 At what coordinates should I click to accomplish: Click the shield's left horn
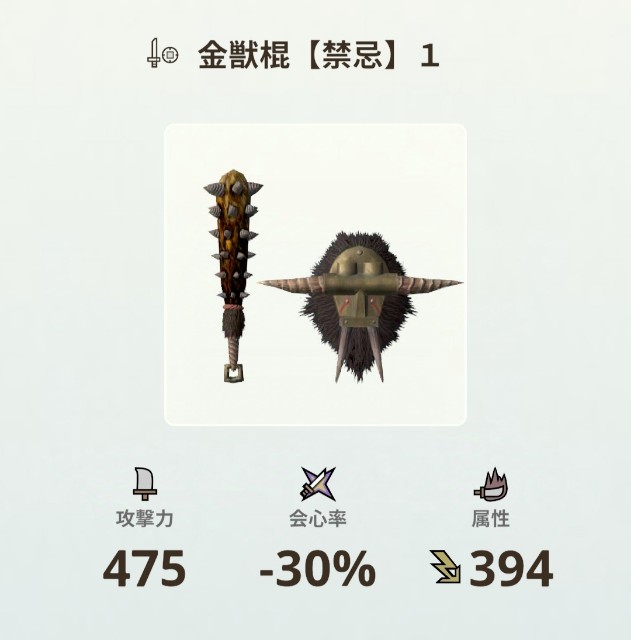click(x=291, y=283)
